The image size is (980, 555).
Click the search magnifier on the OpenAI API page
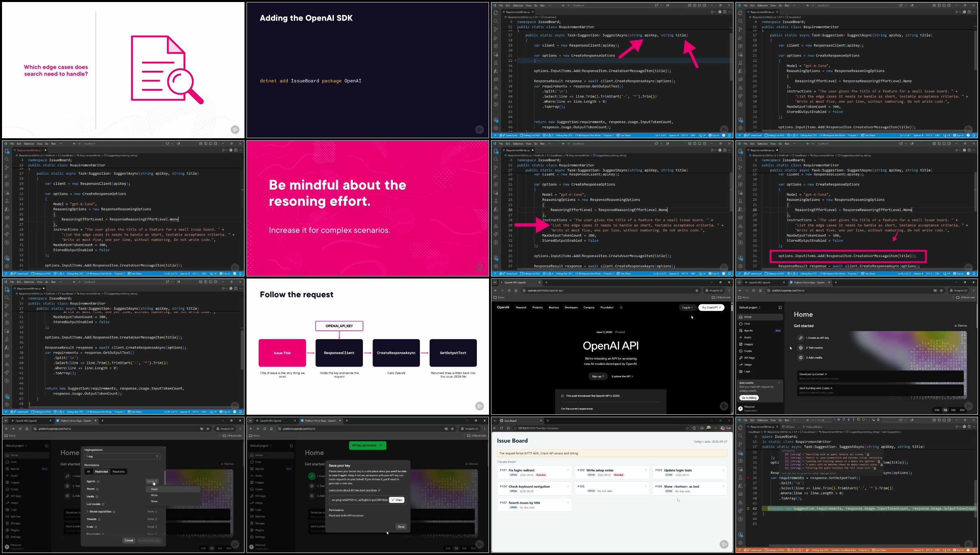(621, 308)
